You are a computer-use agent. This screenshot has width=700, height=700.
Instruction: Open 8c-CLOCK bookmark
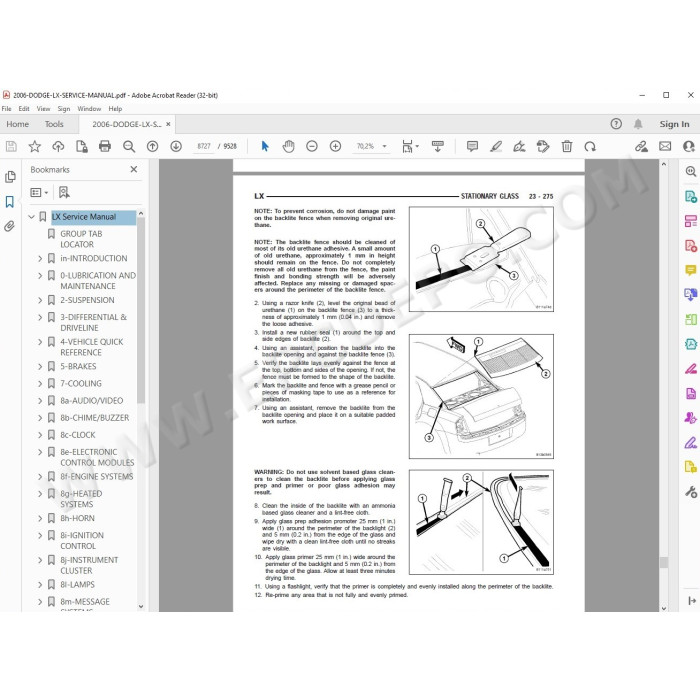point(78,435)
